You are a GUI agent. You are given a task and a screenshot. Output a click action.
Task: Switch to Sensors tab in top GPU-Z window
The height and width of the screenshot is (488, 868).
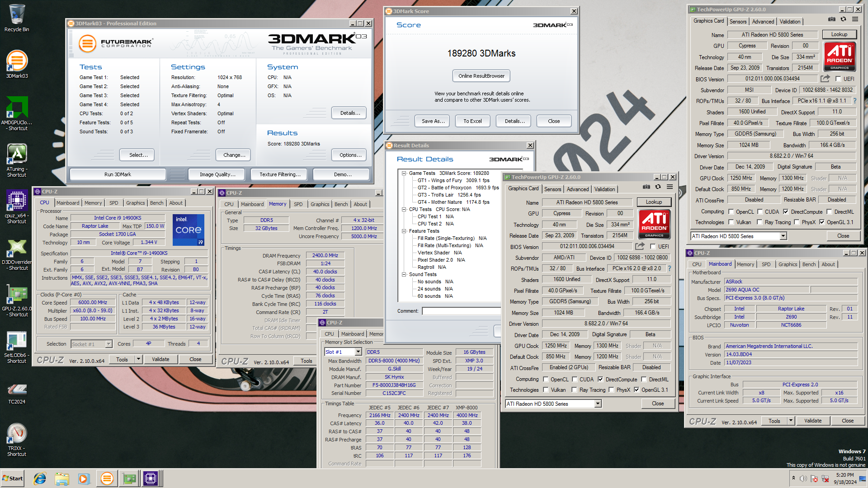point(738,21)
